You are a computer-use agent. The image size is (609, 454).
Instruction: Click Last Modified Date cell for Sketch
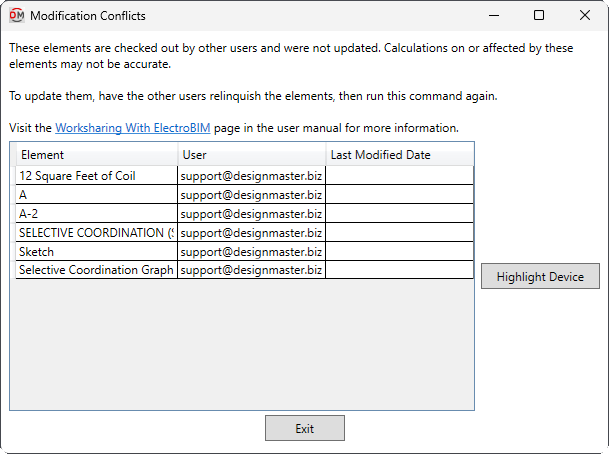pyautogui.click(x=399, y=252)
